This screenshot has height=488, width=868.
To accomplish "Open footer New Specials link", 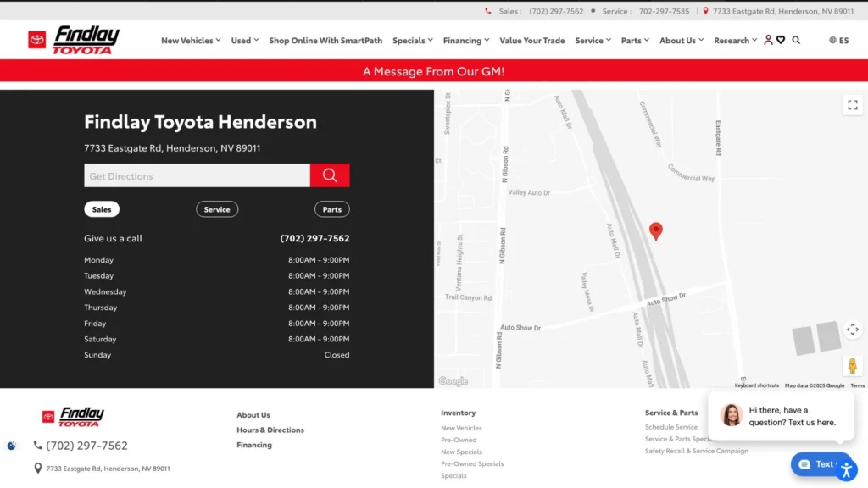I will [461, 452].
